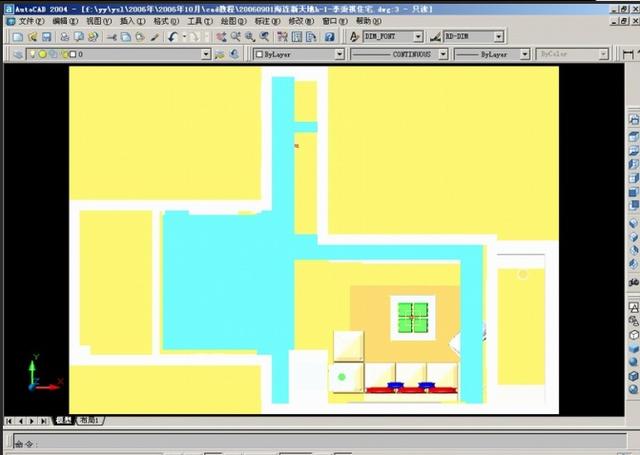Viewport: 640px width, 455px height.
Task: Toggle layer 0 lock icon
Action: pos(64,54)
